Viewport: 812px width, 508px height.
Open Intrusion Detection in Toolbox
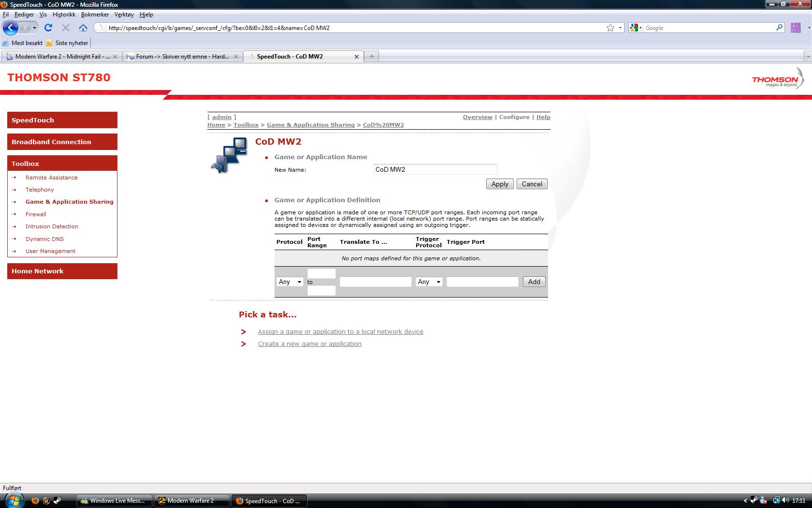point(52,226)
